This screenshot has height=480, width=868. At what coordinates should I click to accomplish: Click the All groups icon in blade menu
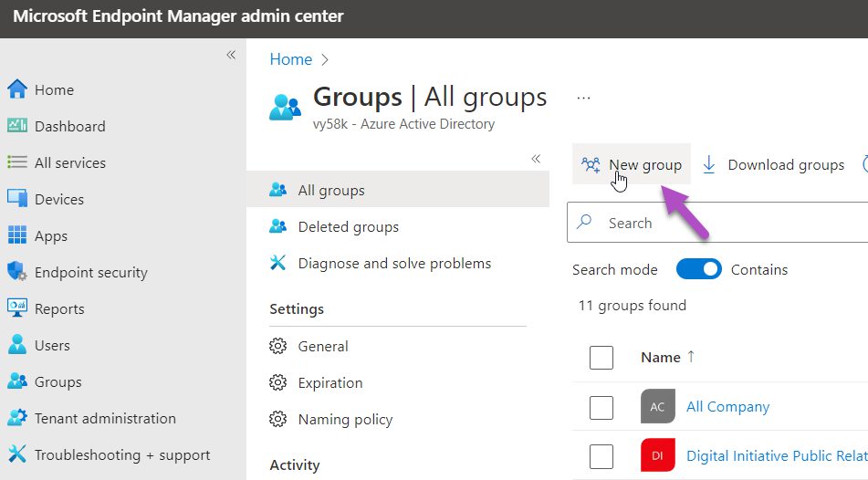coord(277,190)
